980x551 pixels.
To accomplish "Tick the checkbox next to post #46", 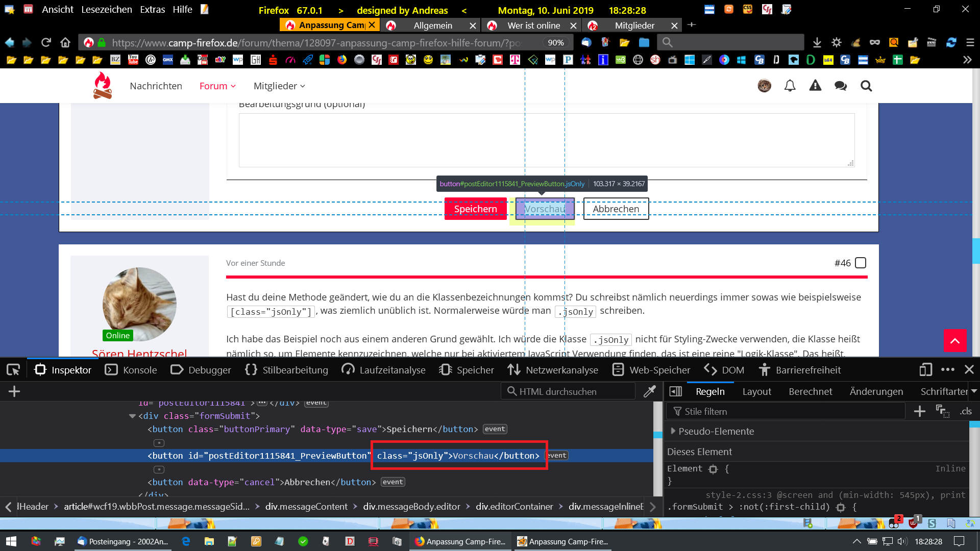I will pyautogui.click(x=861, y=263).
